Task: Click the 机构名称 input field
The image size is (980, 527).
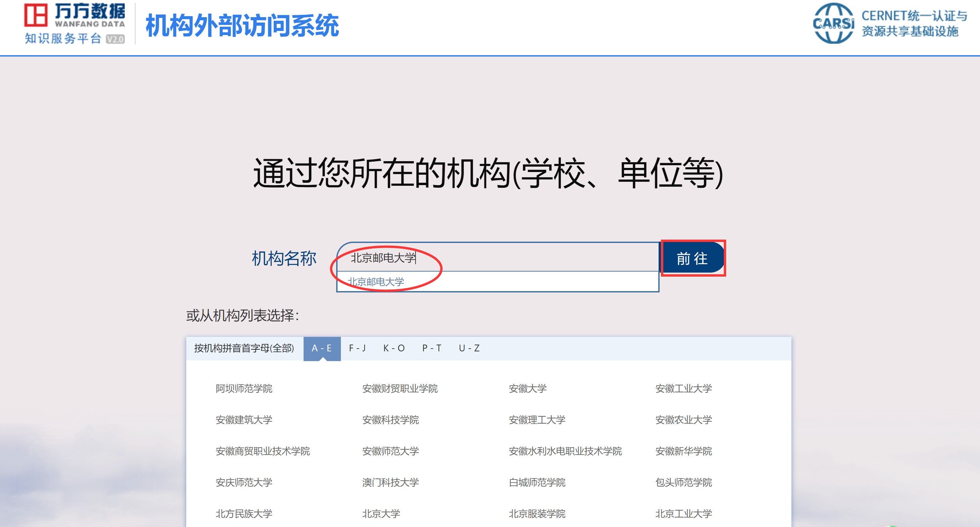Action: pyautogui.click(x=533, y=258)
